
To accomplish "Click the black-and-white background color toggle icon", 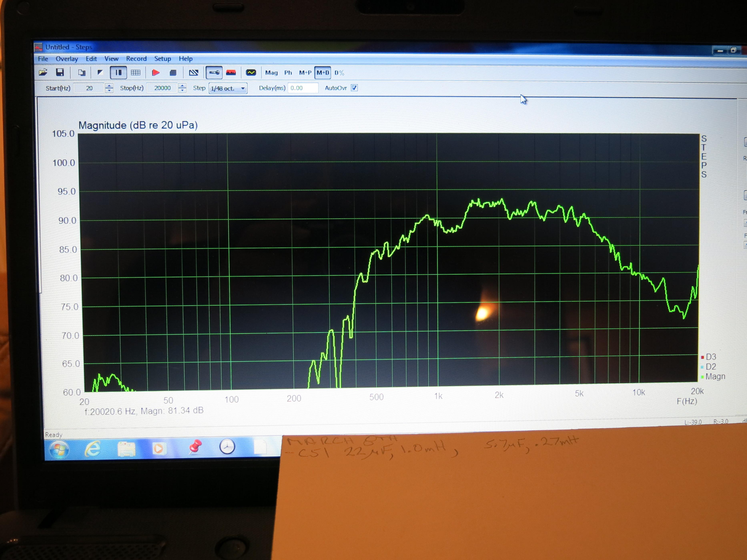I will tap(100, 73).
